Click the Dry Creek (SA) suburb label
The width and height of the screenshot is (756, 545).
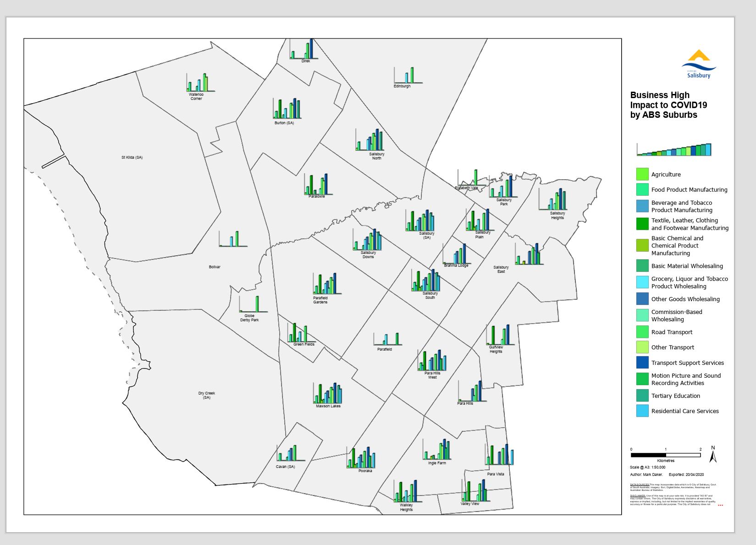(x=207, y=395)
